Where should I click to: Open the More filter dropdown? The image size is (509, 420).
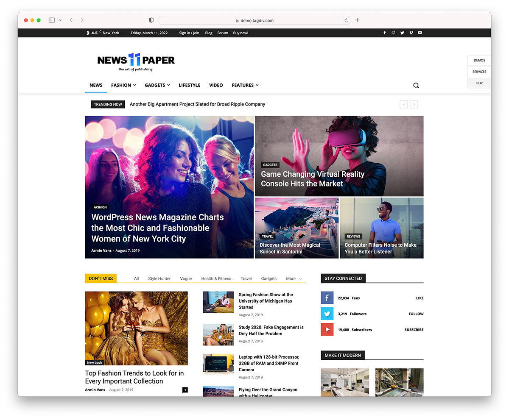[x=294, y=278]
